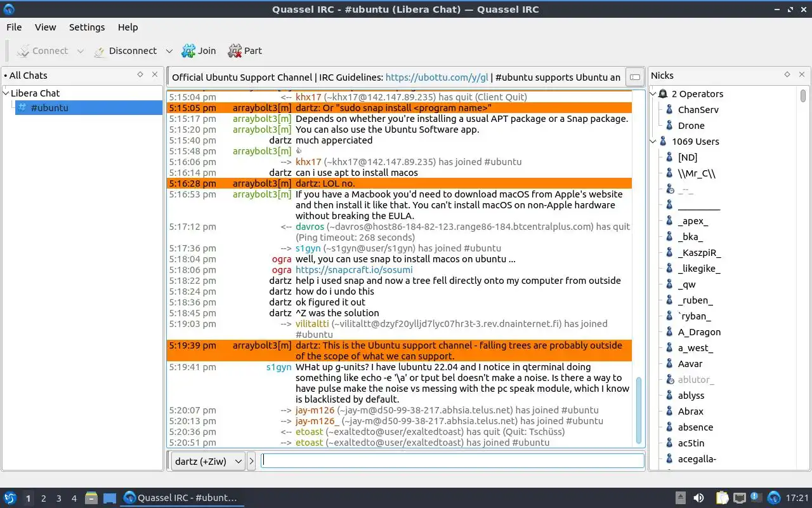Open the Lubuntu start menu
Viewport: 812px width, 508px height.
coord(10,498)
